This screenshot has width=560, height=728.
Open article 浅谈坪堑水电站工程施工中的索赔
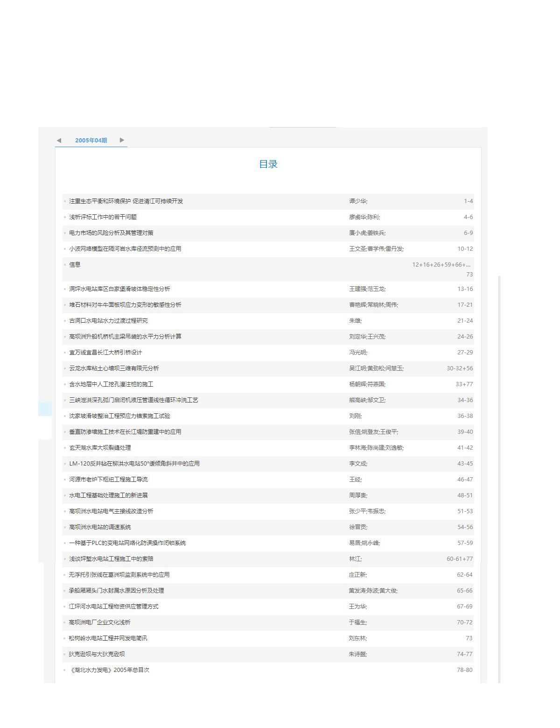[x=111, y=559]
